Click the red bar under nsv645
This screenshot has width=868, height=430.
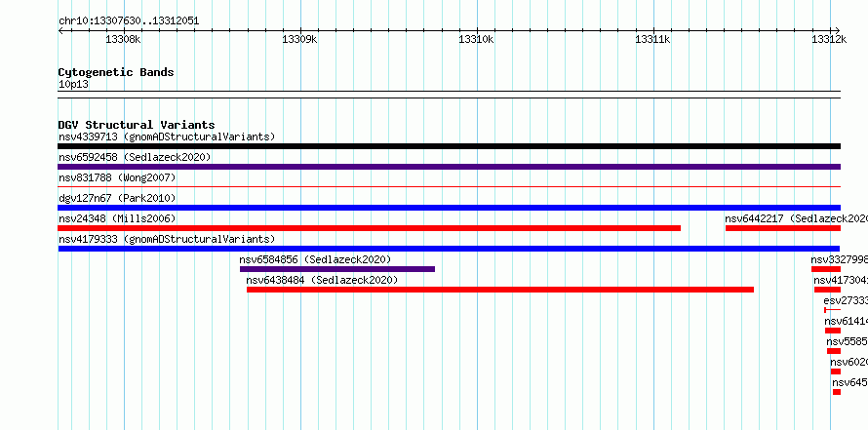[x=837, y=392]
